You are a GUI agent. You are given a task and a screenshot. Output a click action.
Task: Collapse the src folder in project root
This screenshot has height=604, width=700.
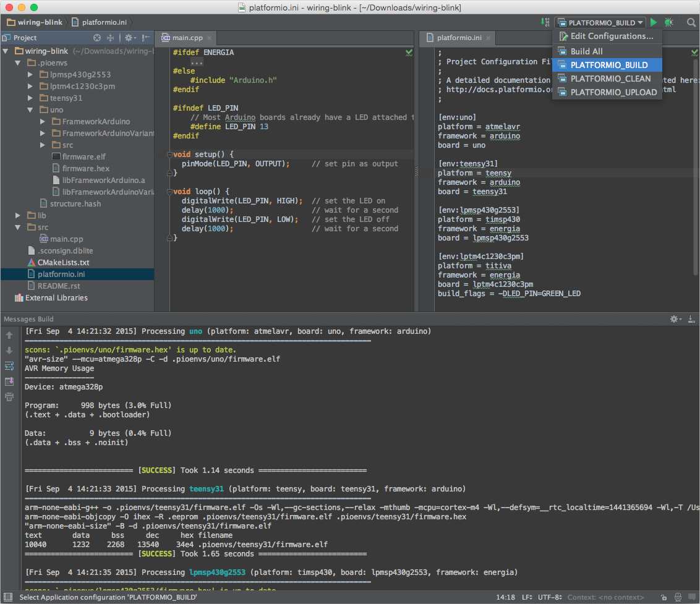tap(18, 228)
